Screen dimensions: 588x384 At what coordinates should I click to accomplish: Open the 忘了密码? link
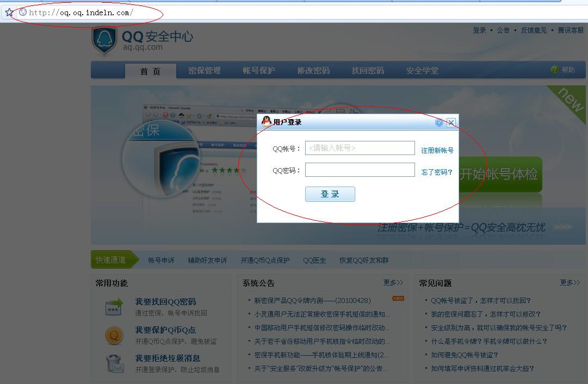[x=436, y=172]
